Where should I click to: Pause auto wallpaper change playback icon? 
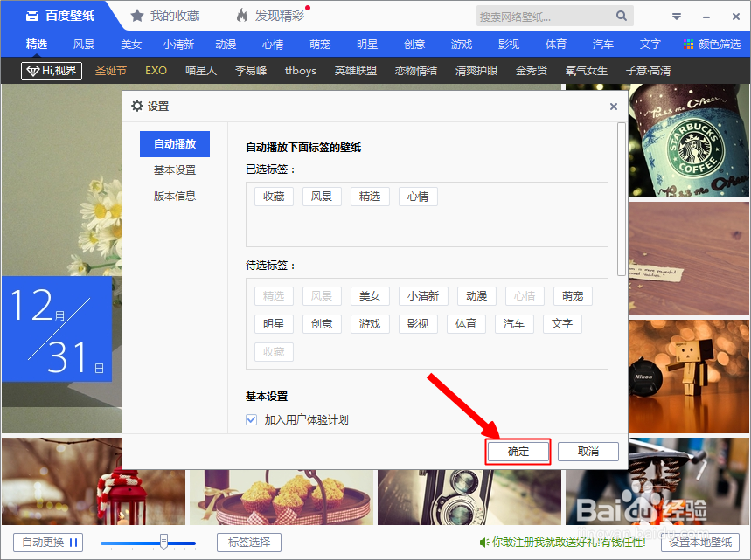point(73,542)
